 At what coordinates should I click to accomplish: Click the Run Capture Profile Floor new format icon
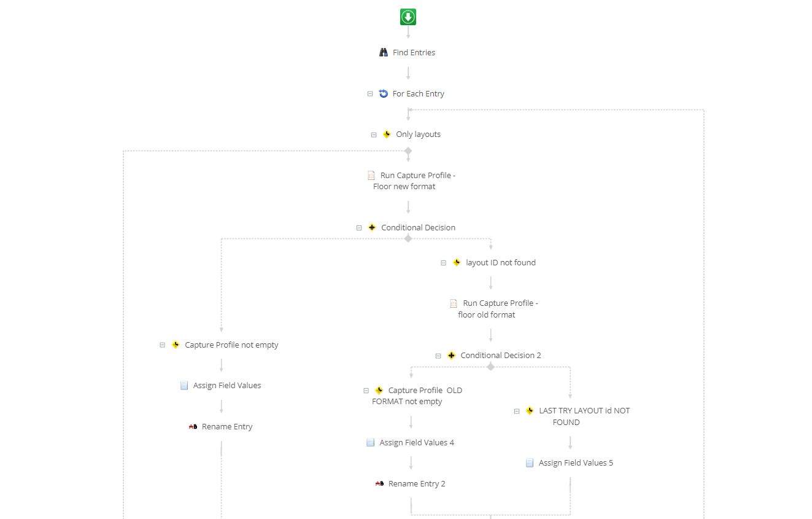point(371,176)
